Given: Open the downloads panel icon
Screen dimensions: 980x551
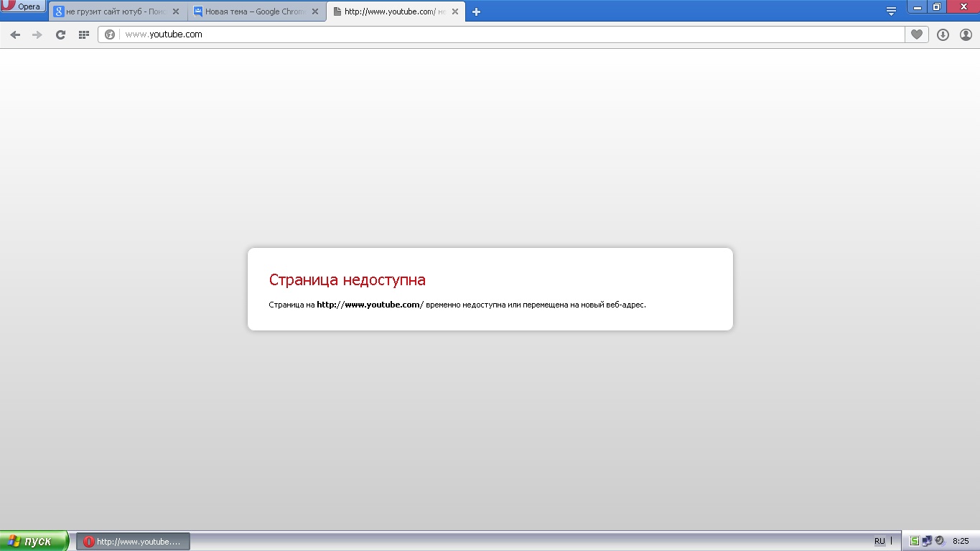Looking at the screenshot, I should 943,34.
